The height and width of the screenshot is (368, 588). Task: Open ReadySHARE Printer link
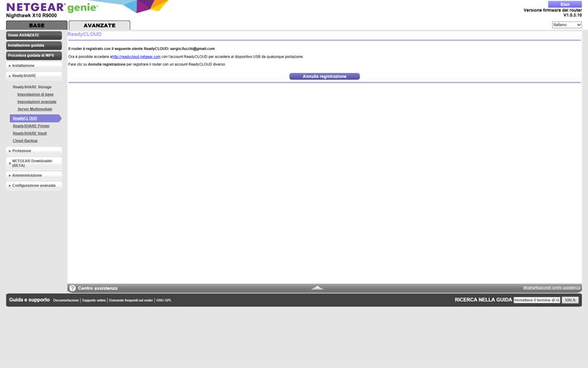[31, 126]
